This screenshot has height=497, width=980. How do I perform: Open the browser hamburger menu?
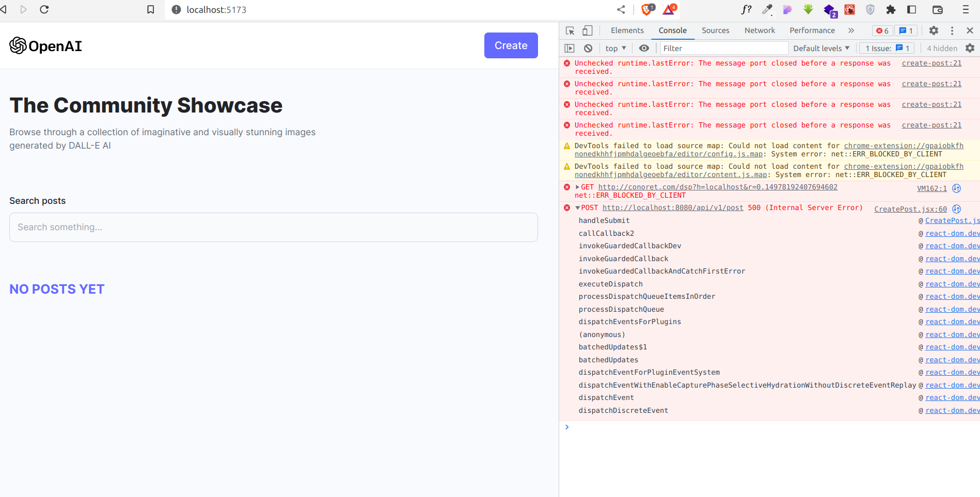966,9
